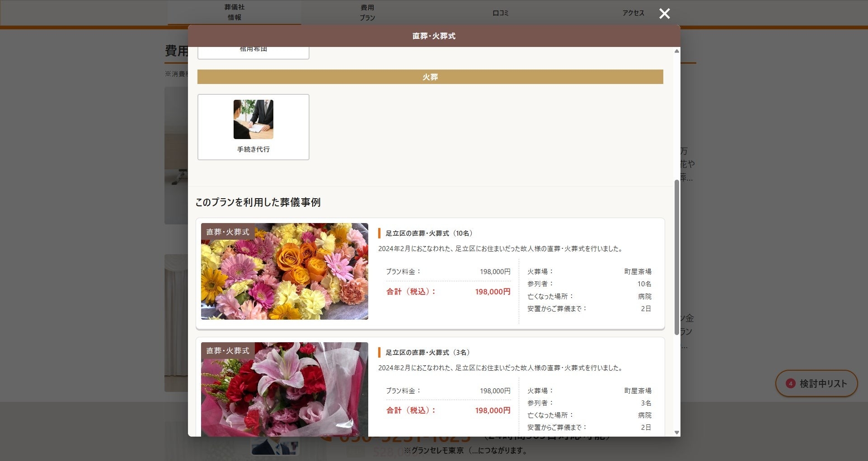This screenshot has height=461, width=868.
Task: Click the modal scrollbar up arrow
Action: click(676, 51)
